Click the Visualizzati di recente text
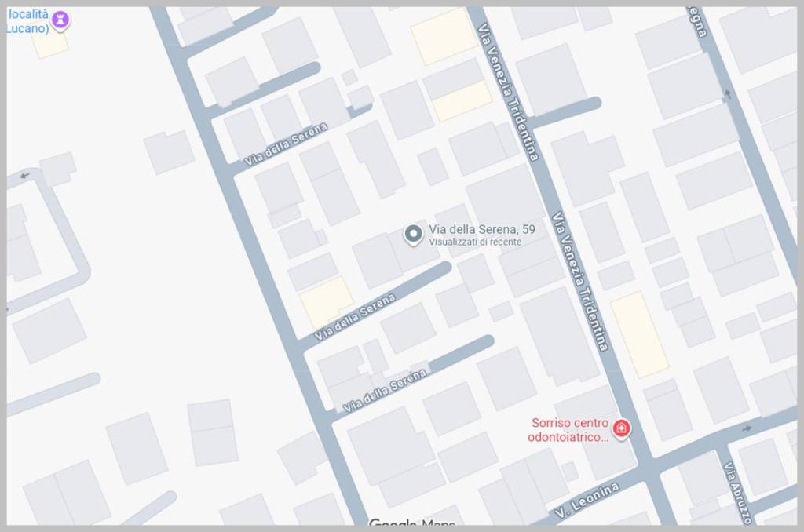 point(475,242)
